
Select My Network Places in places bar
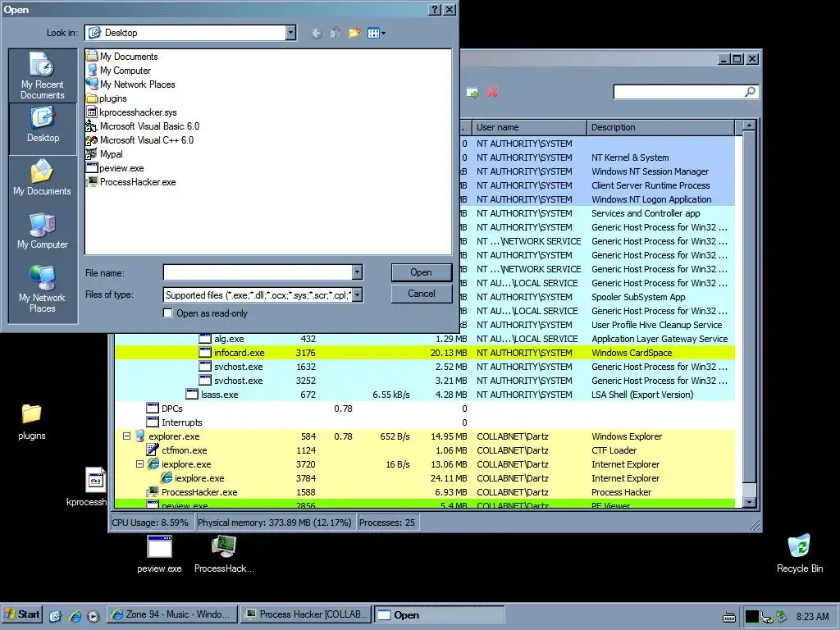click(x=43, y=290)
